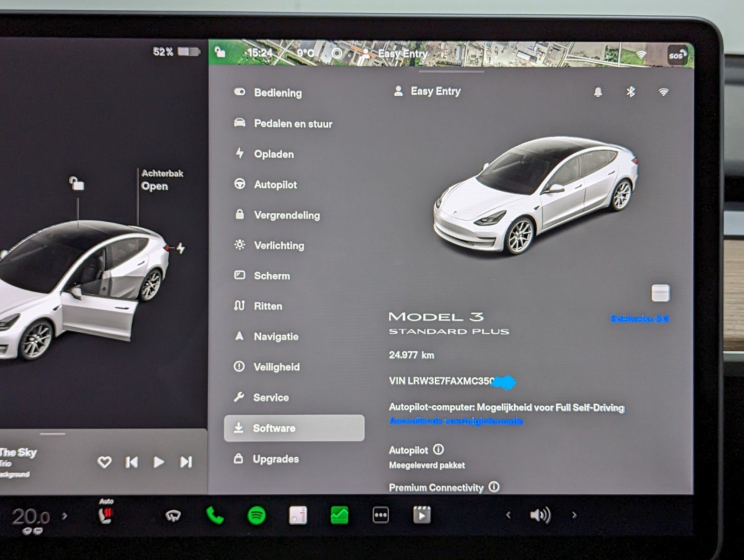Open the green energy graph app
Viewport: 744px width, 560px height.
[339, 515]
